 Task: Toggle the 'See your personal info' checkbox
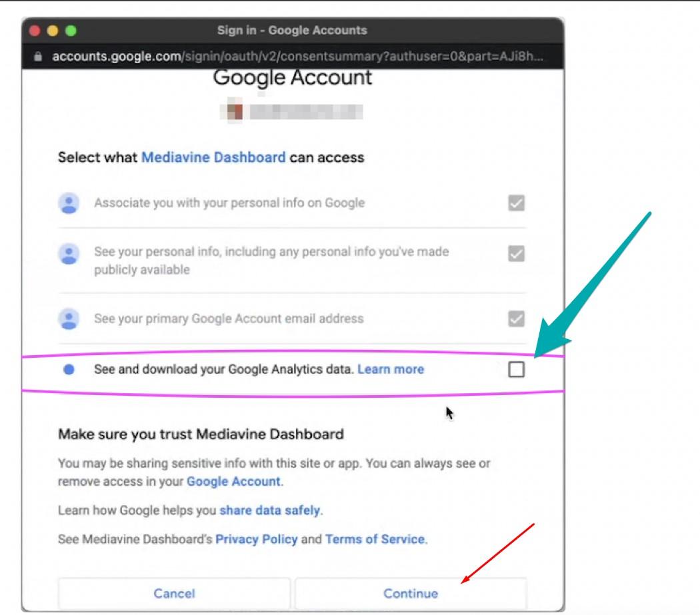516,254
